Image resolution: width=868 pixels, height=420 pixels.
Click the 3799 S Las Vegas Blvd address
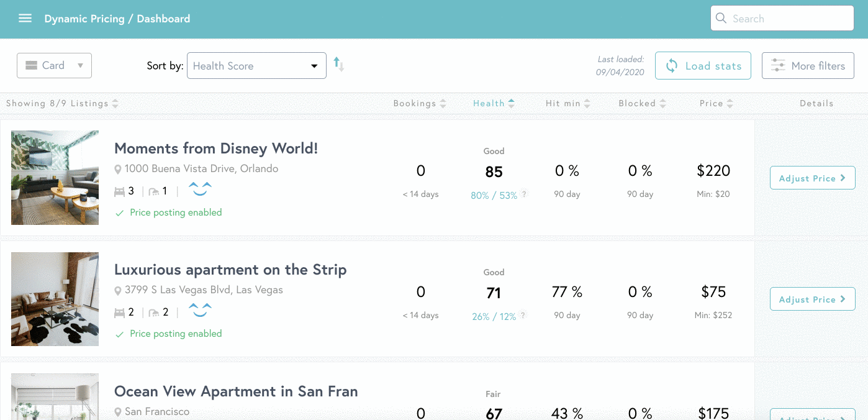click(204, 290)
